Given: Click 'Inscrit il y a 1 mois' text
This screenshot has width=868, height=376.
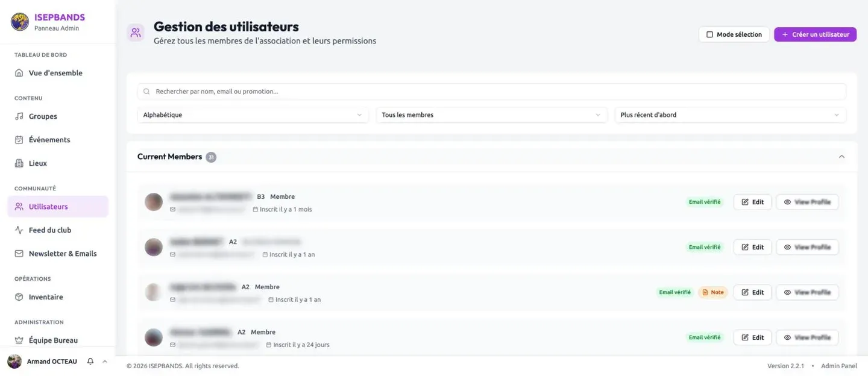Looking at the screenshot, I should point(286,210).
